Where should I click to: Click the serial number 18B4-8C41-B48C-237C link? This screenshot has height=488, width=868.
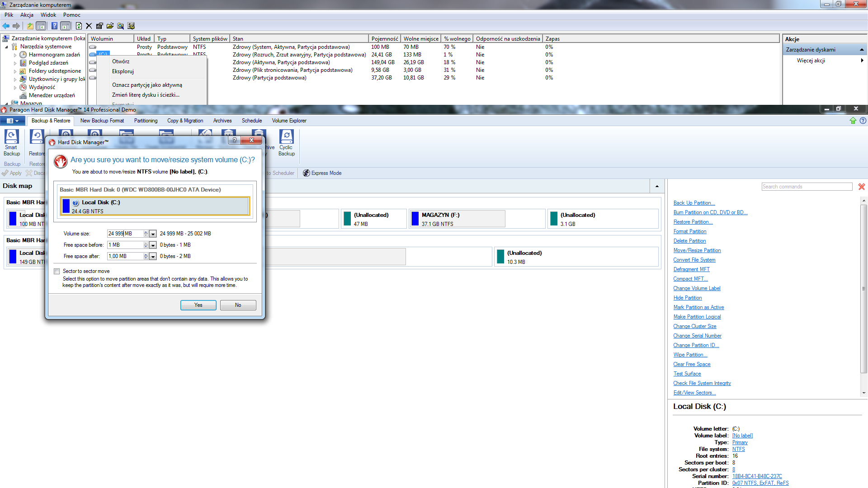tap(757, 476)
